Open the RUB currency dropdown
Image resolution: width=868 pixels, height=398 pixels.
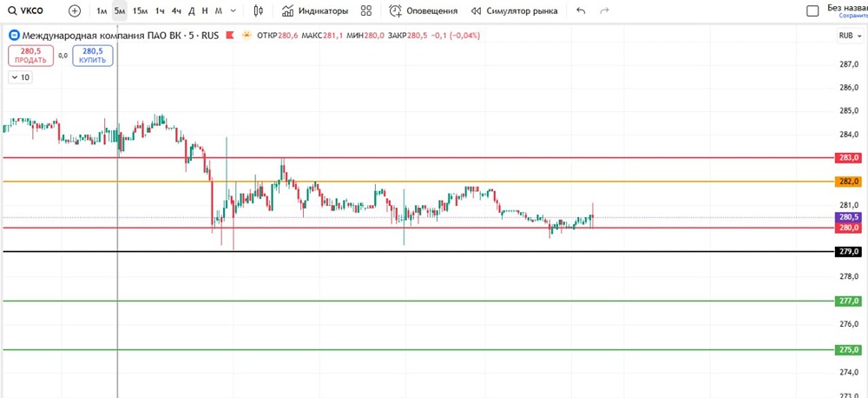850,36
